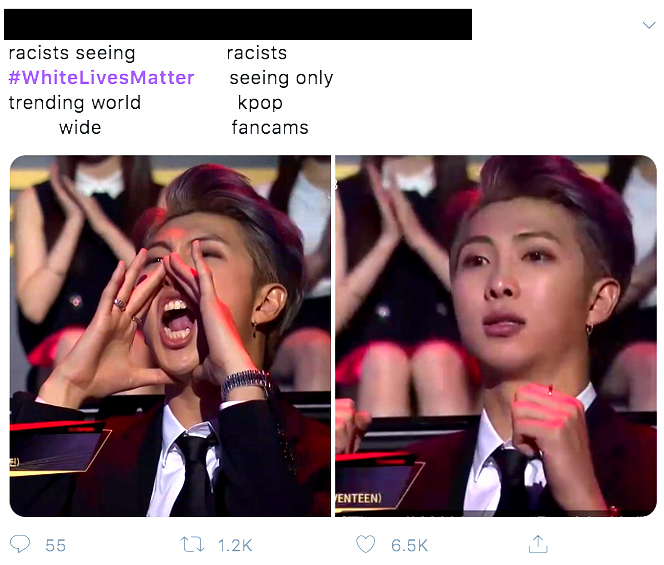Viewport: 664px width, 565px height.
Task: Click the 55 replies count
Action: pyautogui.click(x=55, y=545)
